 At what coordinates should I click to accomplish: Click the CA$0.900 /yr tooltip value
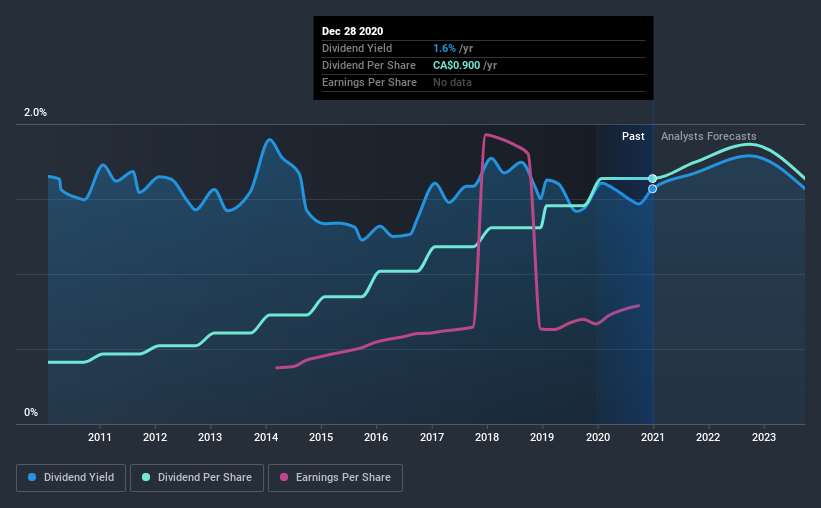(x=465, y=65)
